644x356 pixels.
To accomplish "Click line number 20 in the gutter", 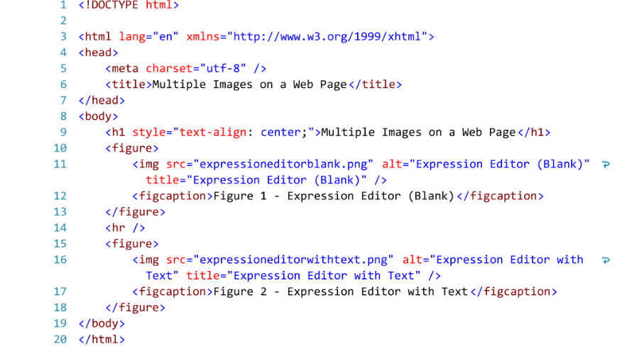I will (x=60, y=339).
